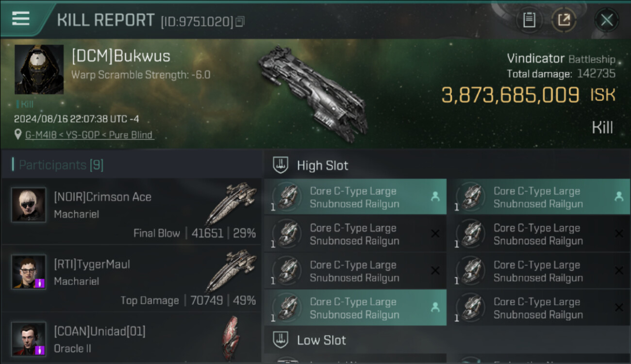Click the Vindicator ship image
631x364 pixels.
point(313,94)
